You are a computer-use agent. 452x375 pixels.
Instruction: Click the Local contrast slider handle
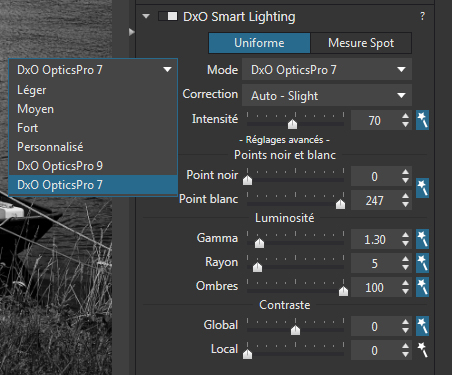(x=247, y=354)
